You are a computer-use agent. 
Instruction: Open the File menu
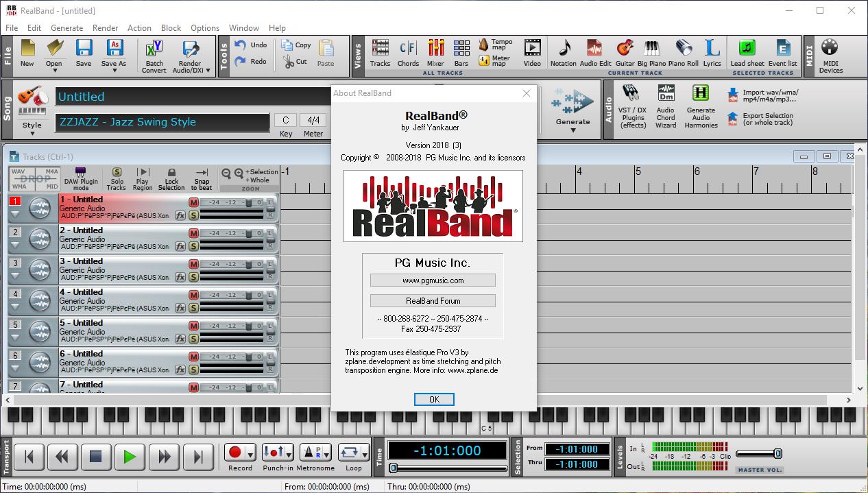[x=12, y=28]
